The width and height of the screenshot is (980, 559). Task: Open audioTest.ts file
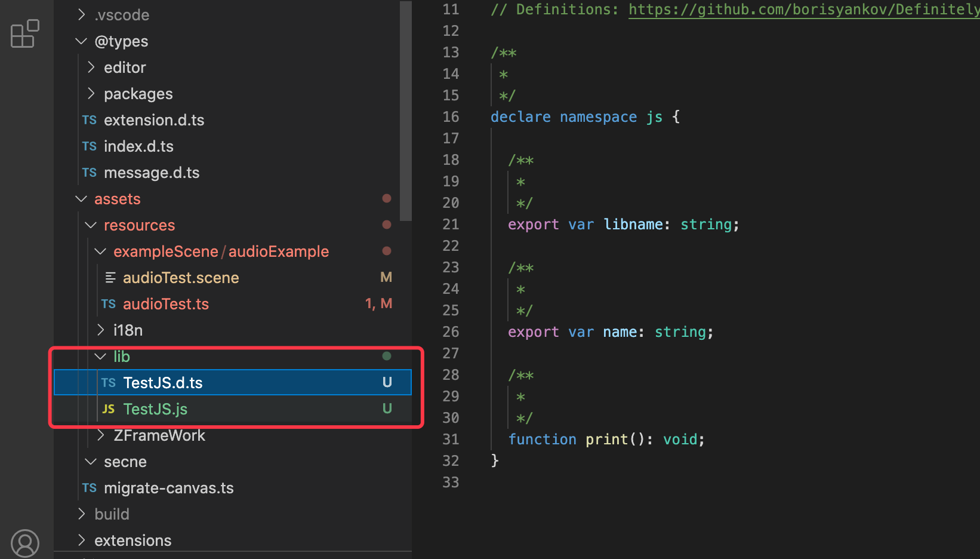(166, 304)
